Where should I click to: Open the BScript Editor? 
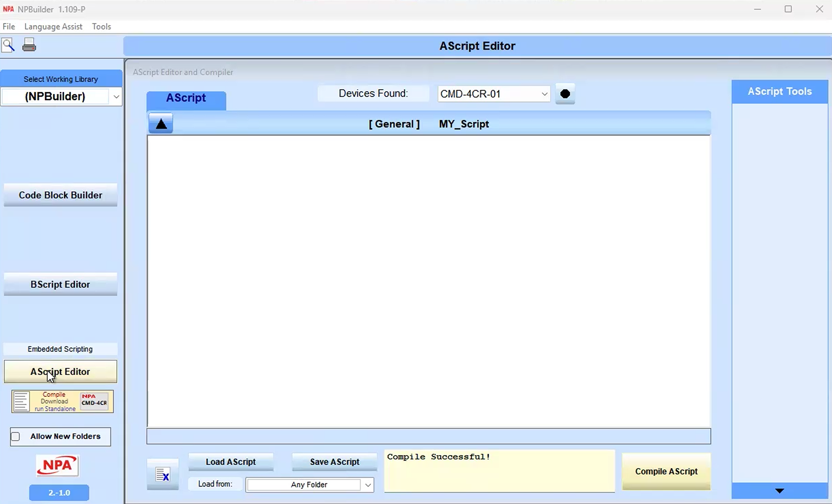[60, 285]
